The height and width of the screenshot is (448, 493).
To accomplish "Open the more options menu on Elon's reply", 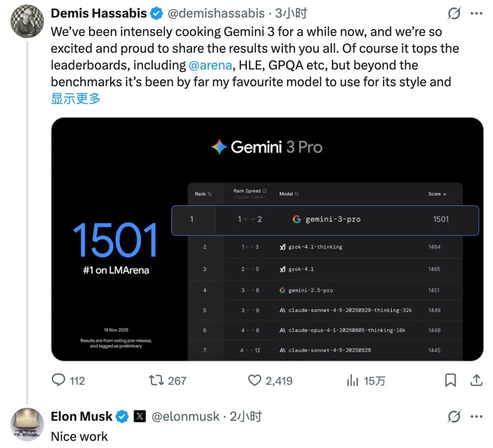I will [477, 416].
